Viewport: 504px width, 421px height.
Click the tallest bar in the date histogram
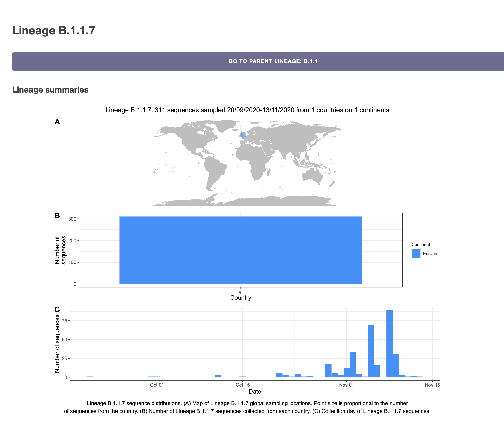390,343
